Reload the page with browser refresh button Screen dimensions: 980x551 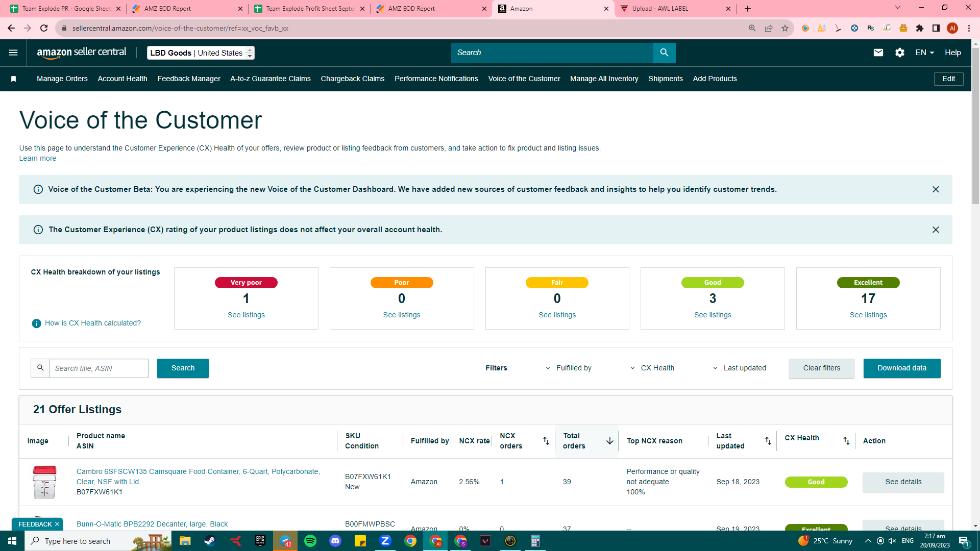click(x=44, y=28)
